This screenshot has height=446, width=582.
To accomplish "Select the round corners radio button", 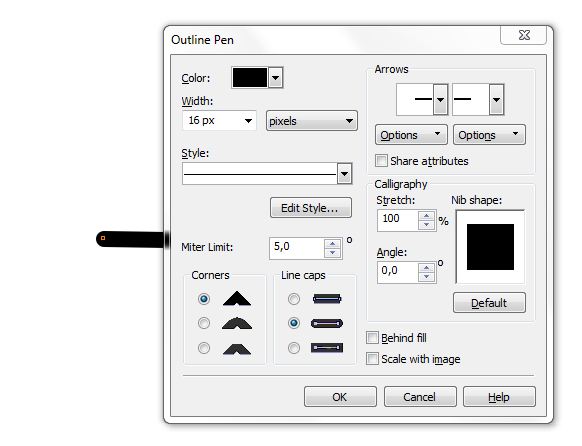I will (x=204, y=323).
